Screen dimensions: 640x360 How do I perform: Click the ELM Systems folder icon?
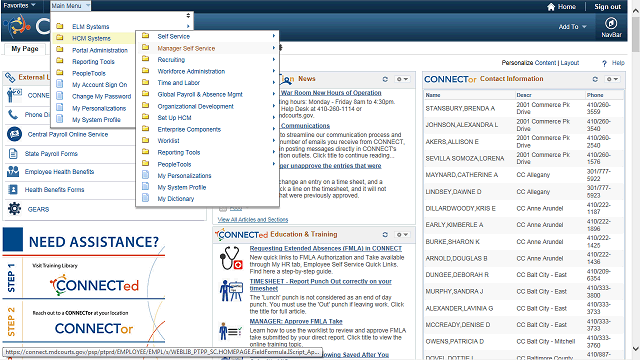(60, 26)
